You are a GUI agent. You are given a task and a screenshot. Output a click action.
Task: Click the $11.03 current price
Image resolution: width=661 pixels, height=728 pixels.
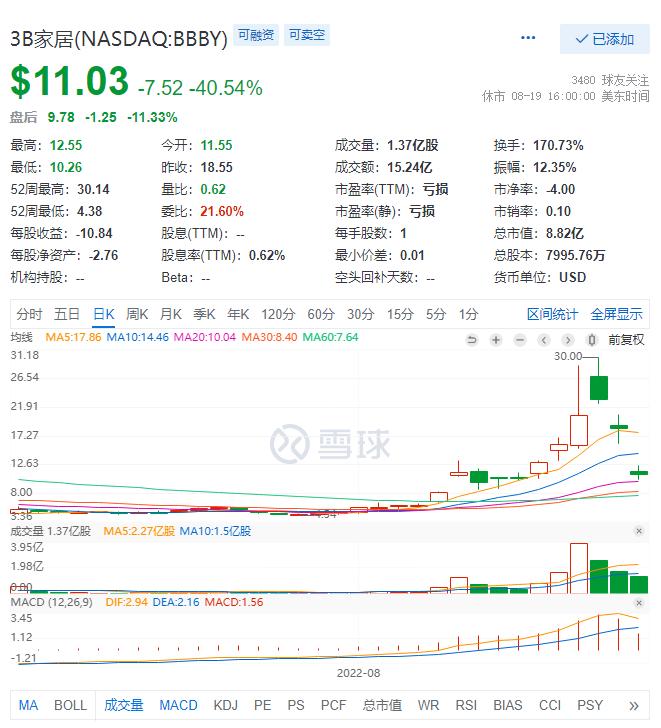pyautogui.click(x=70, y=81)
